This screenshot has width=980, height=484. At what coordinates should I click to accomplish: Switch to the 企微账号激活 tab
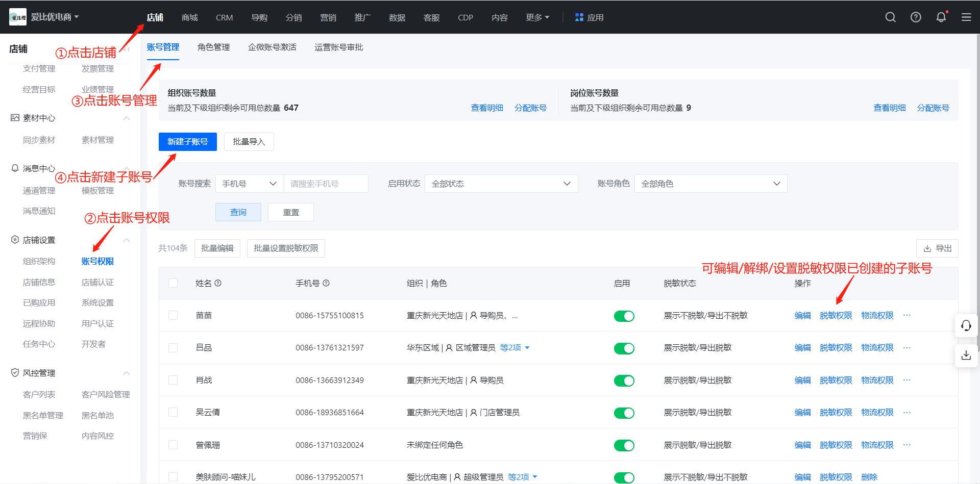pyautogui.click(x=272, y=47)
